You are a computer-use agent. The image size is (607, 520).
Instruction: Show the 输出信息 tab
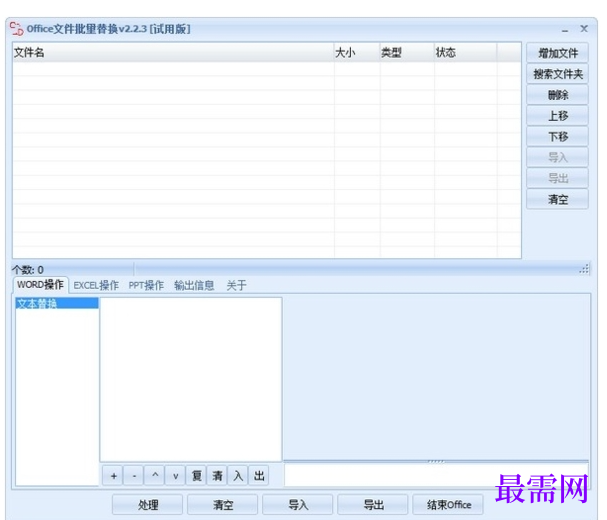click(x=194, y=285)
